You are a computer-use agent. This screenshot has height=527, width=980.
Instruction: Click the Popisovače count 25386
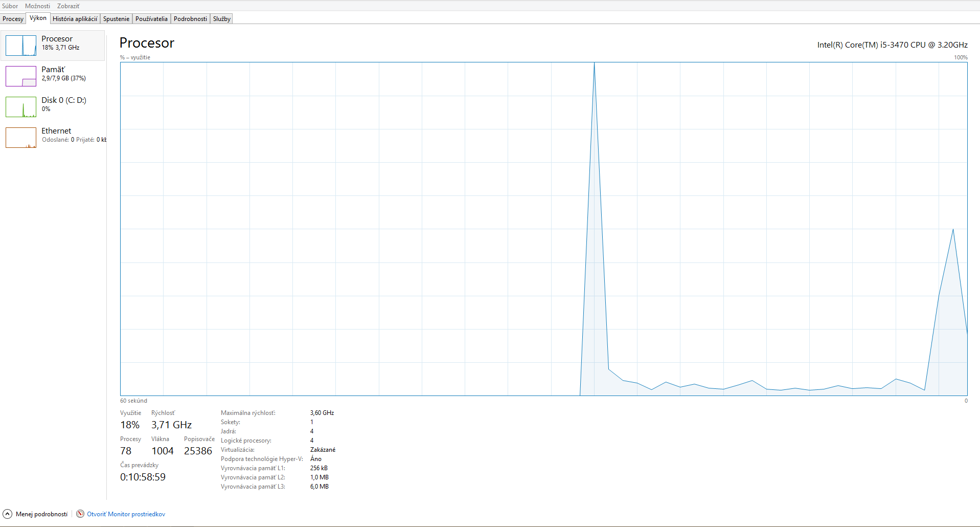[x=198, y=451]
